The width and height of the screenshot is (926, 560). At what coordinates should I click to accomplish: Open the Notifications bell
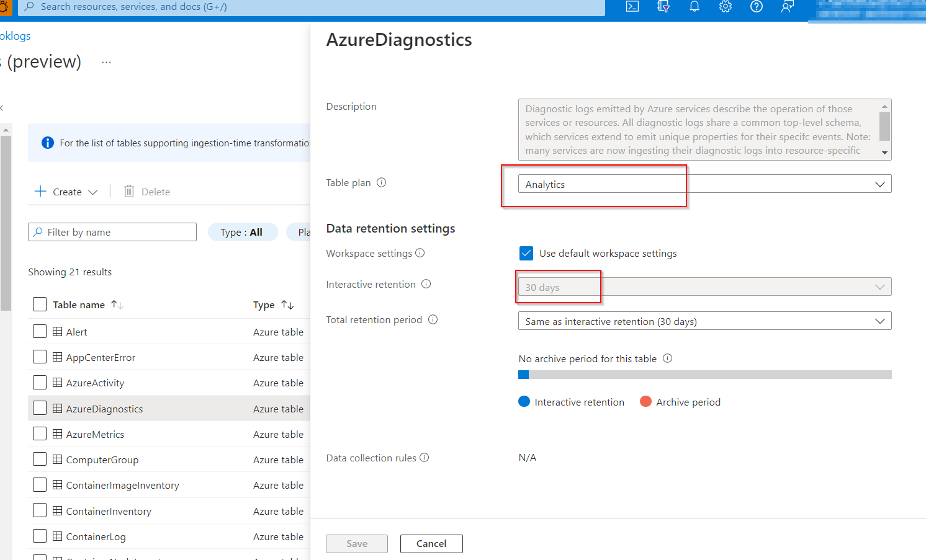click(x=694, y=7)
